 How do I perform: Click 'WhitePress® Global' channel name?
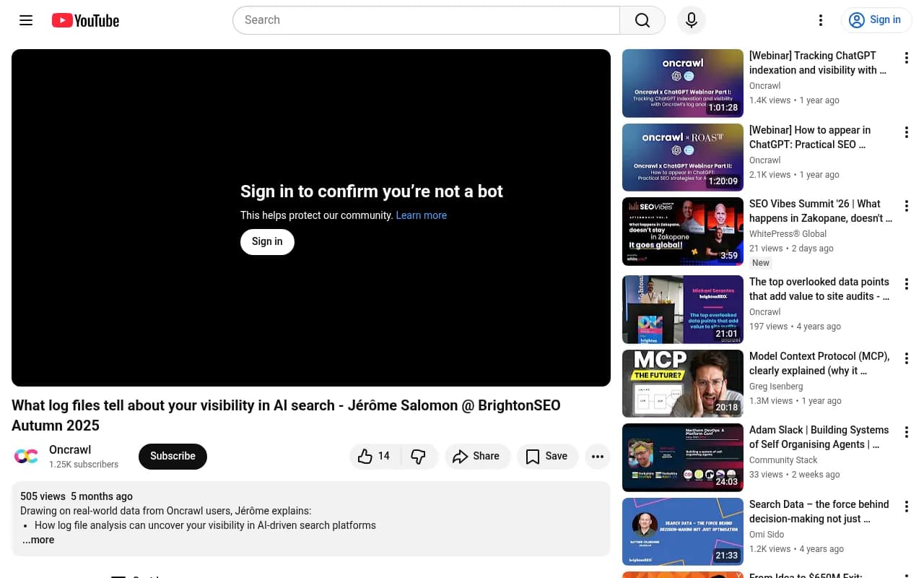pyautogui.click(x=788, y=234)
